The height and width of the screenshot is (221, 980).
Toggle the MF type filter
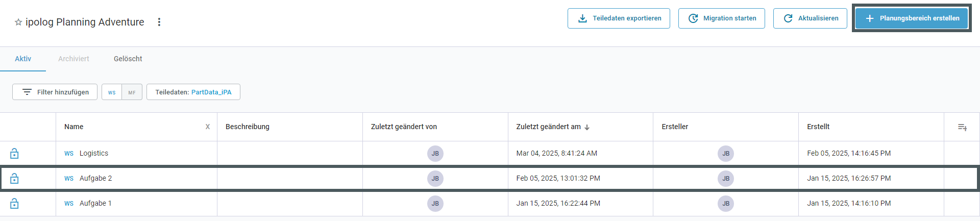pyautogui.click(x=132, y=92)
